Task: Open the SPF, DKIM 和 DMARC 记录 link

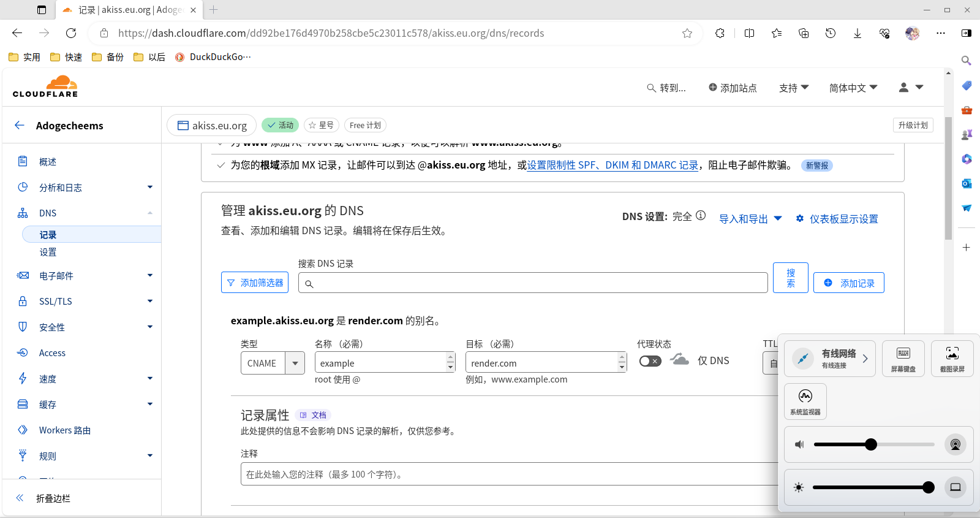Action: [x=612, y=165]
